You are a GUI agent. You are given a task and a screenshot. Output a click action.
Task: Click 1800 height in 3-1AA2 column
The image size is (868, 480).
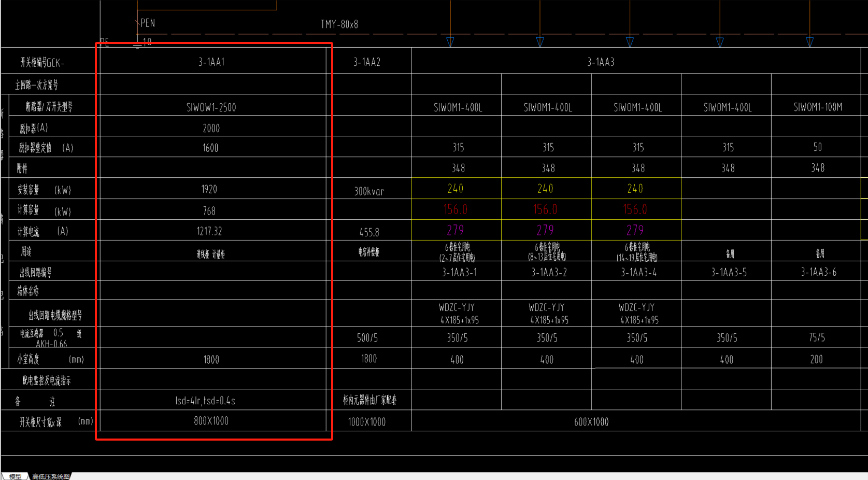[368, 359]
